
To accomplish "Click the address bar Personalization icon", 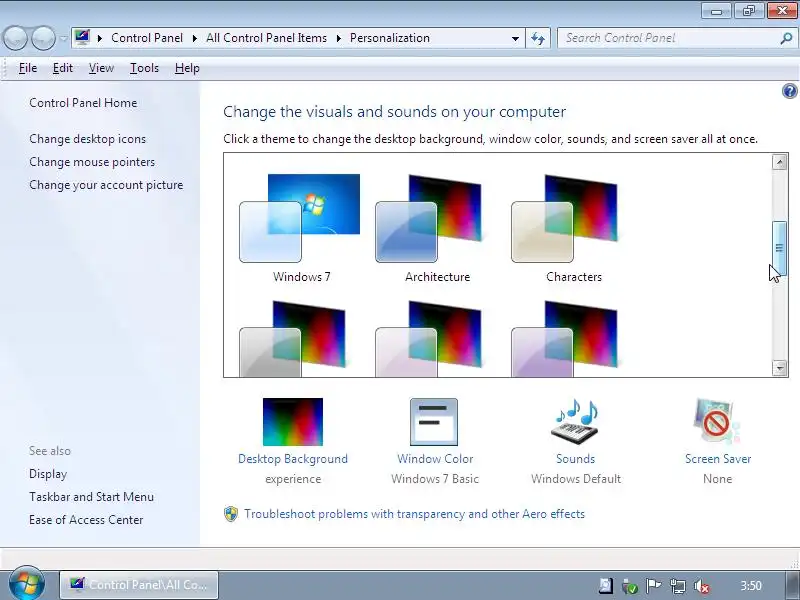I will (x=82, y=38).
